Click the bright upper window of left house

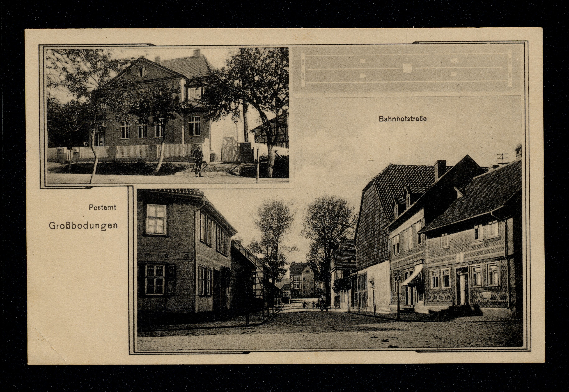156,219
